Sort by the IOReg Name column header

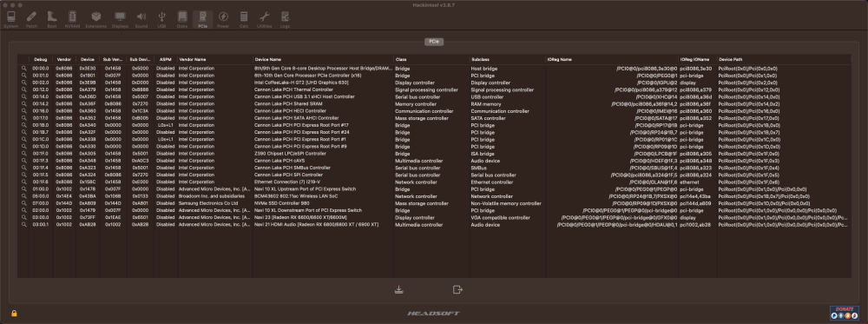pos(612,59)
